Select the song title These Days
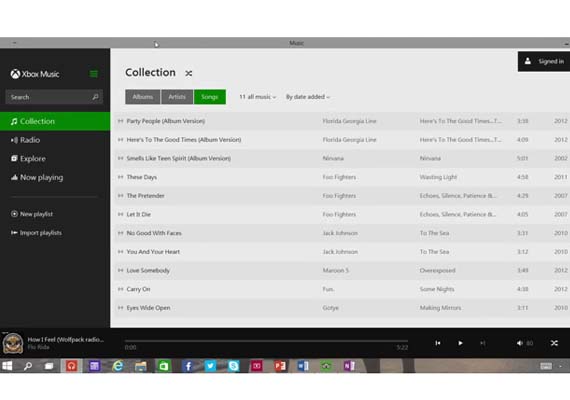This screenshot has height=400, width=570. coord(142,177)
